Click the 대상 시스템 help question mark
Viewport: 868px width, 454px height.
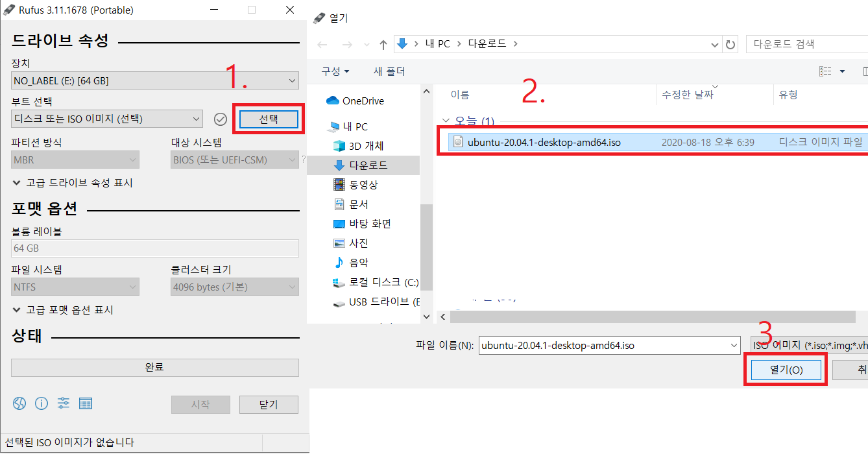[x=303, y=160]
